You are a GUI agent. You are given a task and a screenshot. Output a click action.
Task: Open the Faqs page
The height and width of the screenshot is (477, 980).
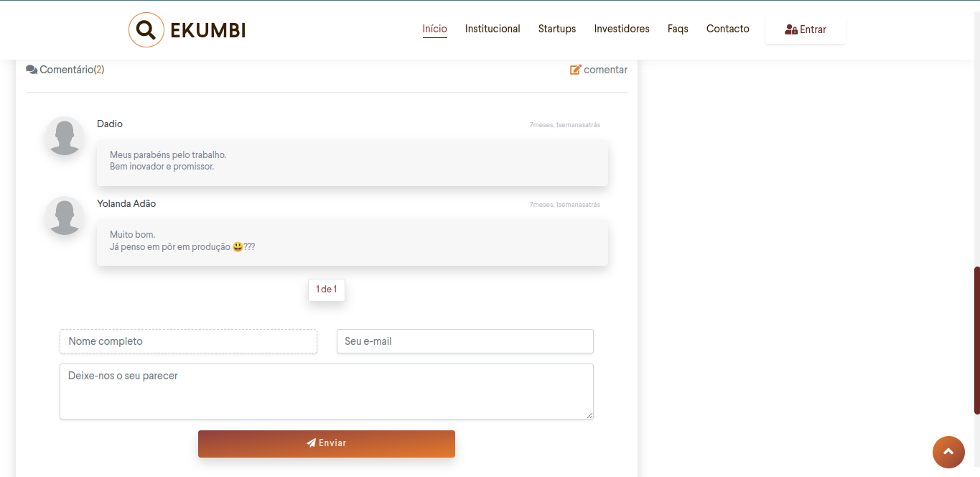tap(678, 29)
